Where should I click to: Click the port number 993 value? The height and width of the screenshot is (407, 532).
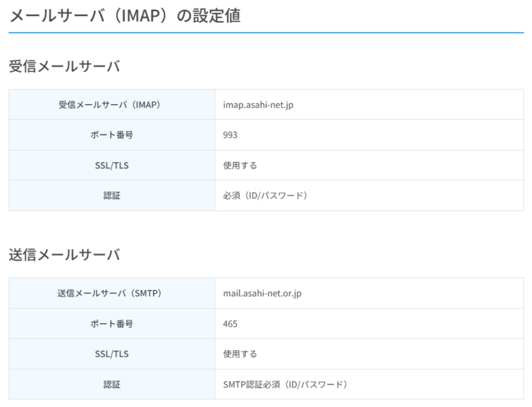(230, 135)
